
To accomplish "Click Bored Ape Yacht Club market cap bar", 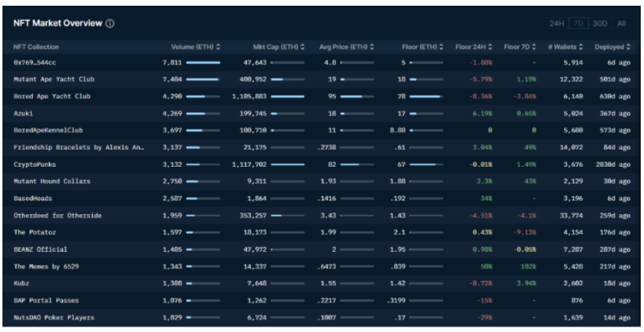I will (288, 96).
